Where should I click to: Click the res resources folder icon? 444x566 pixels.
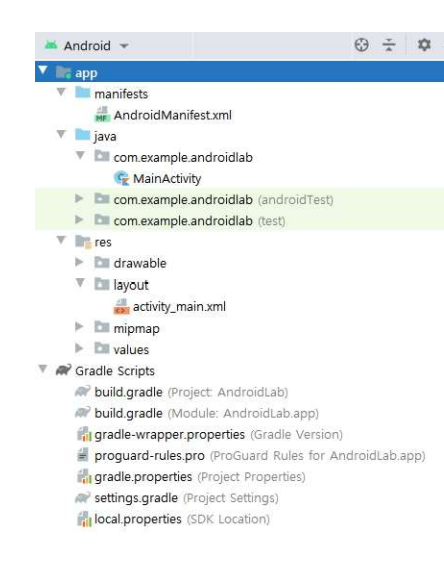tap(83, 241)
